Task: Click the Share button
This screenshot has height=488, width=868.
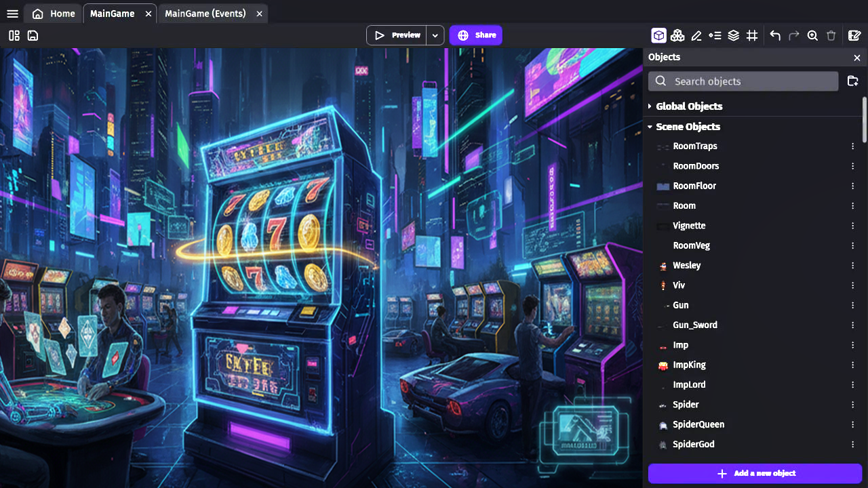Action: (x=476, y=35)
